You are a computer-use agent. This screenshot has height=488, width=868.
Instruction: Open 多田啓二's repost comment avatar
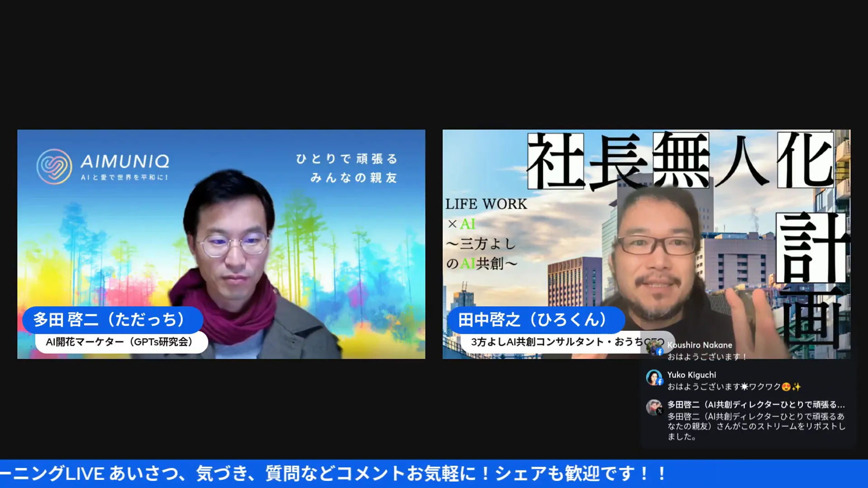coord(655,405)
